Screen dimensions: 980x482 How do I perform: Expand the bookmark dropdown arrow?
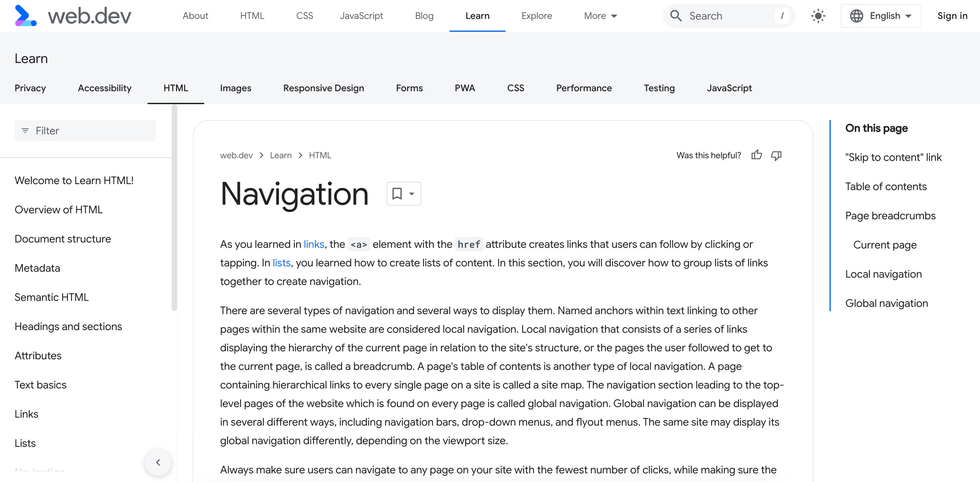[412, 193]
